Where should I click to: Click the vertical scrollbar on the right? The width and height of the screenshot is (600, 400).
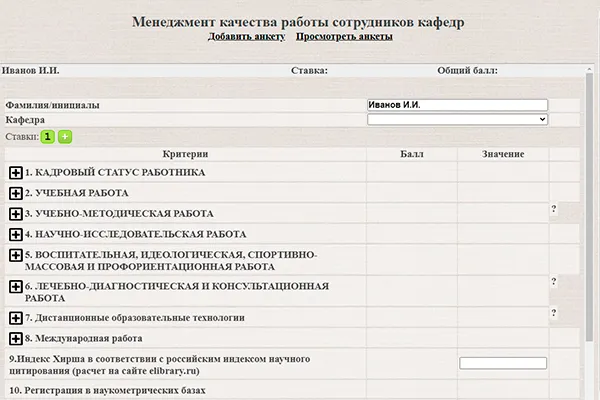[x=589, y=240]
